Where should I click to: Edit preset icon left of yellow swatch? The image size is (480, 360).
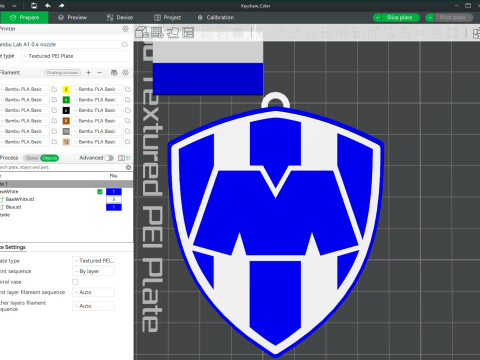54,89
